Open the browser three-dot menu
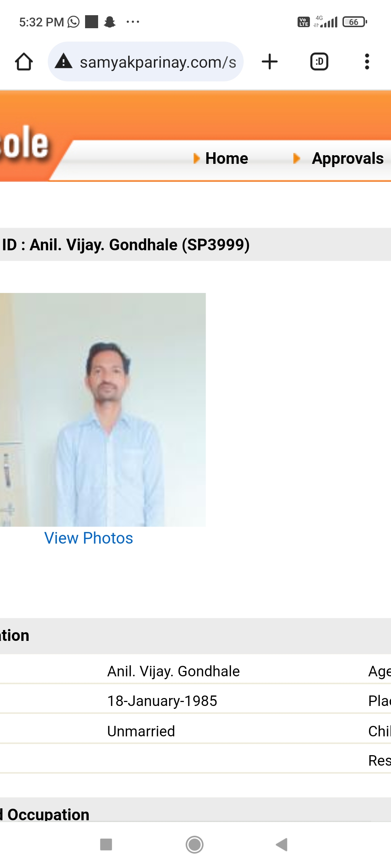This screenshot has height=868, width=391. coord(367,61)
